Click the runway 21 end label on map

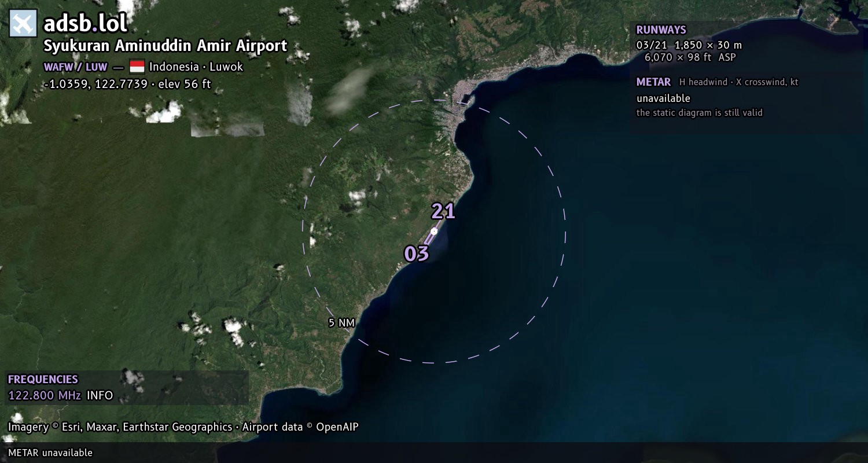tap(443, 212)
